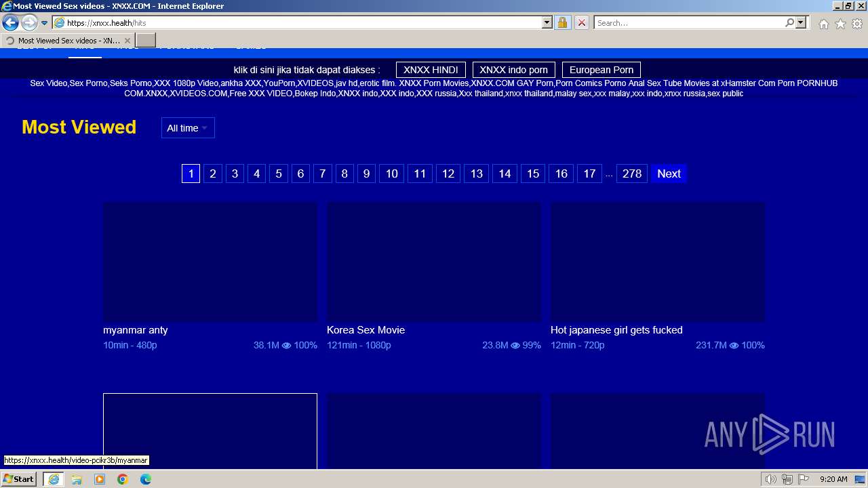Open the File Explorer taskbar icon
The image size is (868, 488).
pyautogui.click(x=77, y=479)
